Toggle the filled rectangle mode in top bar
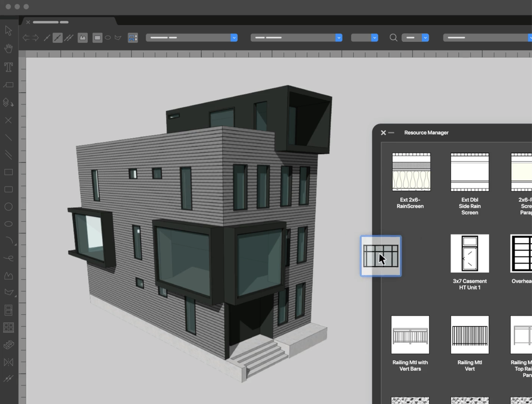Viewport: 532px width, 404px height. [97, 37]
